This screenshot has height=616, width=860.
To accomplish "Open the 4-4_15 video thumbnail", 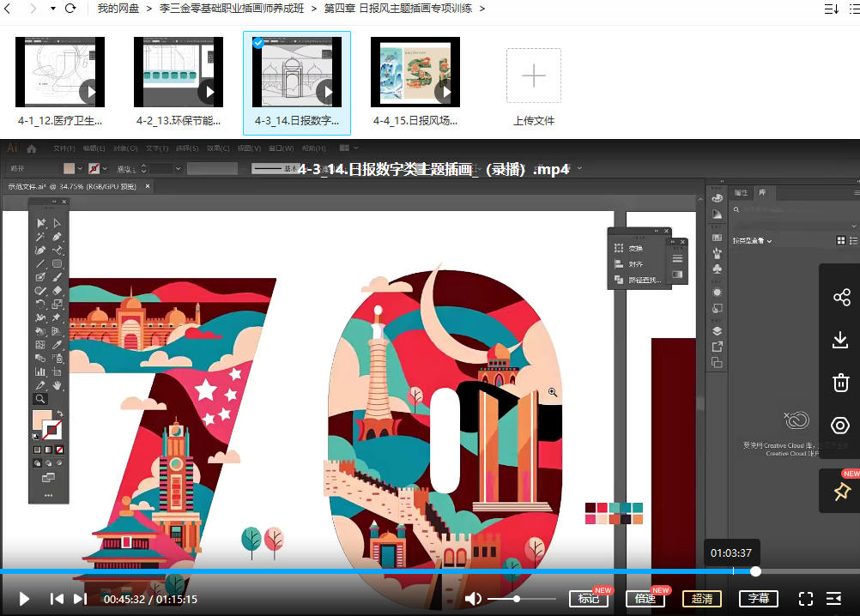I will pyautogui.click(x=415, y=72).
